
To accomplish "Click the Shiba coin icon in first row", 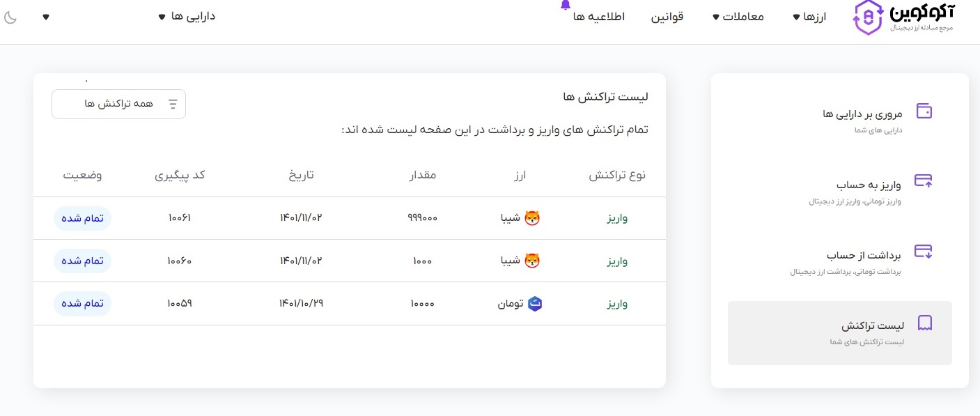I will [532, 218].
